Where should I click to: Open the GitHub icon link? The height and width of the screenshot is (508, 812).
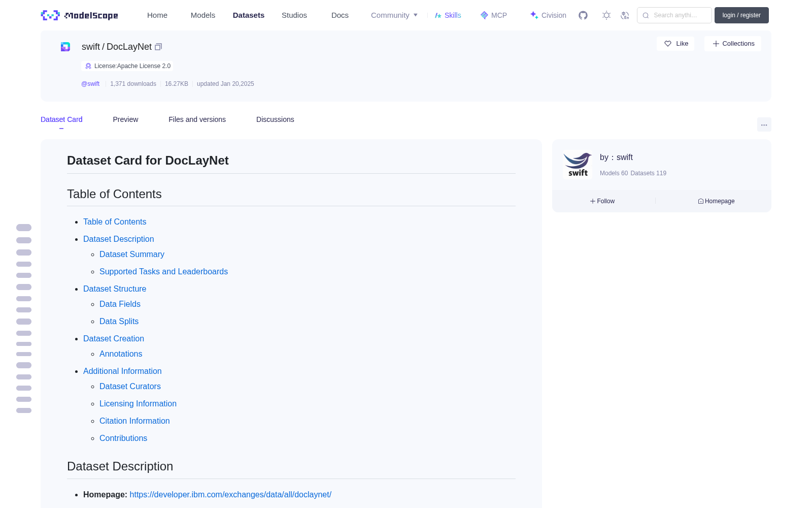coord(583,15)
